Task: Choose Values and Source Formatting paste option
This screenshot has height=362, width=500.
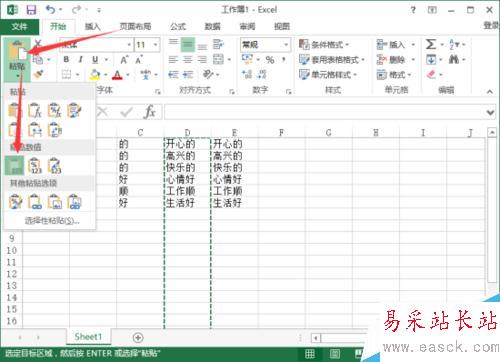Action: point(54,166)
